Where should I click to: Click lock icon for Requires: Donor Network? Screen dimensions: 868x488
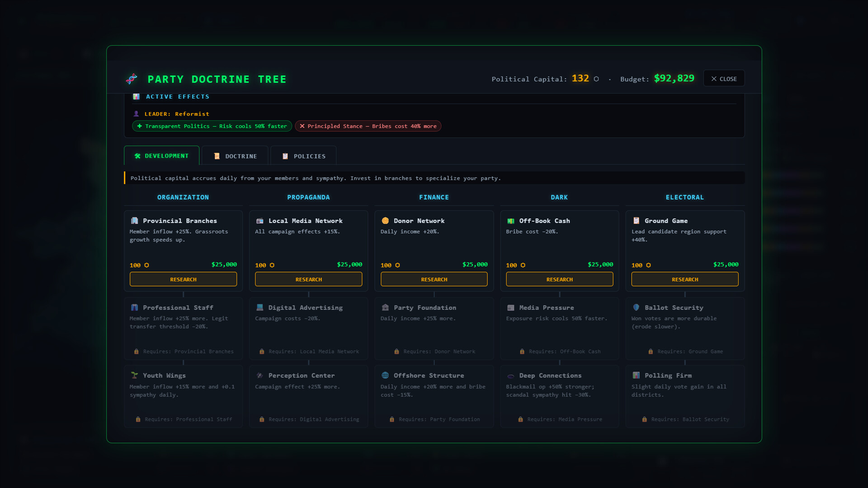[396, 352]
